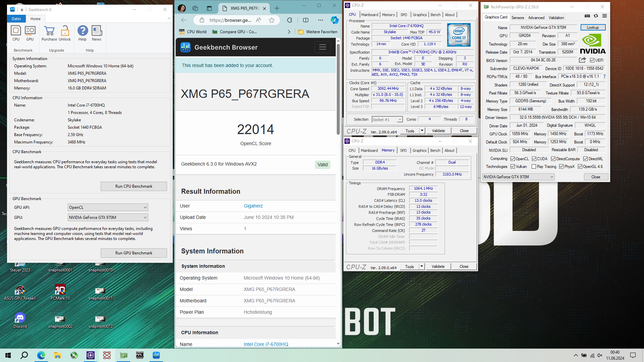Screen dimensions: 644x362
Task: Toggle UEFI checkbox in GPU-Z
Action: pyautogui.click(x=592, y=60)
